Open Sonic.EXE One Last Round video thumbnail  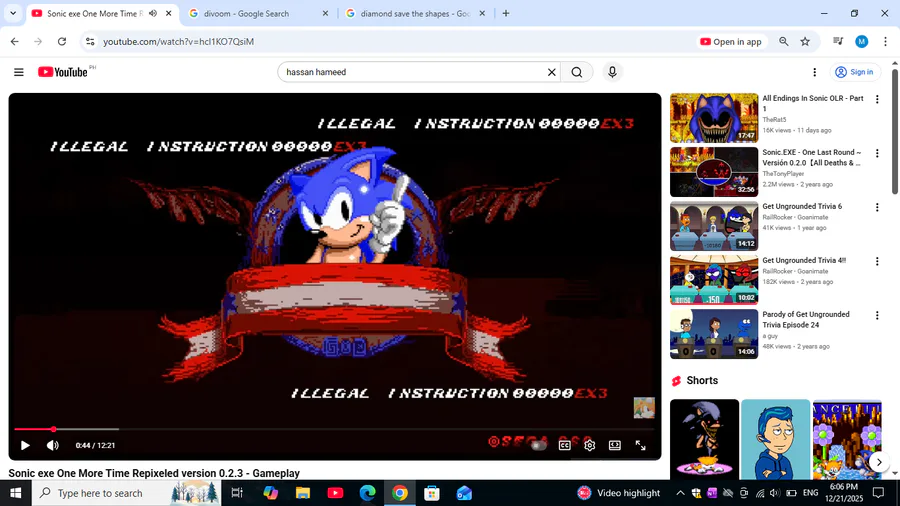click(714, 172)
